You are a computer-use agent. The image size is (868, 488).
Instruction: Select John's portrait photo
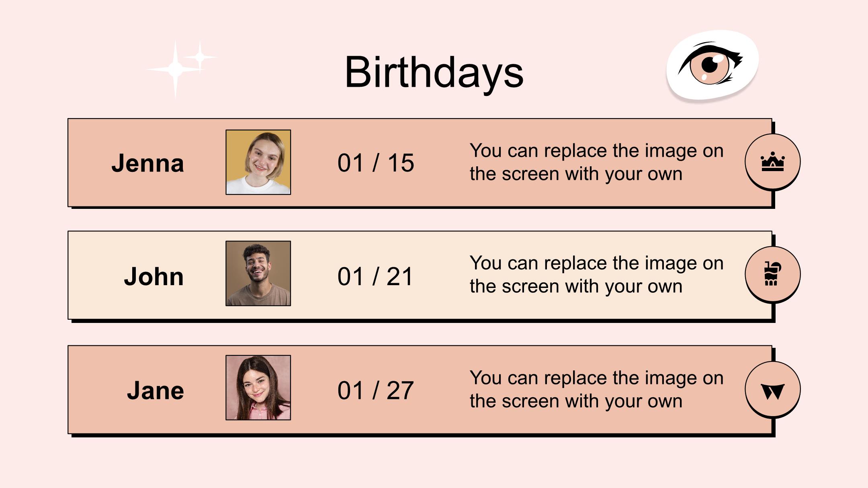coord(258,273)
